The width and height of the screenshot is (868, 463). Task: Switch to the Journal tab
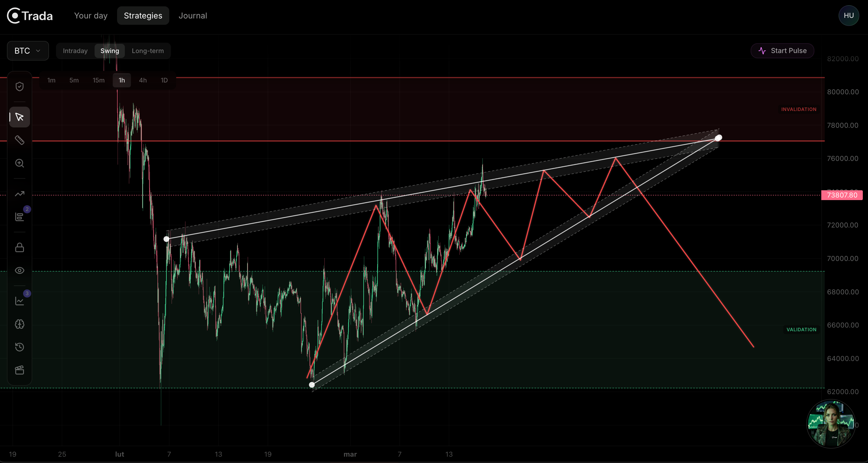click(x=193, y=16)
